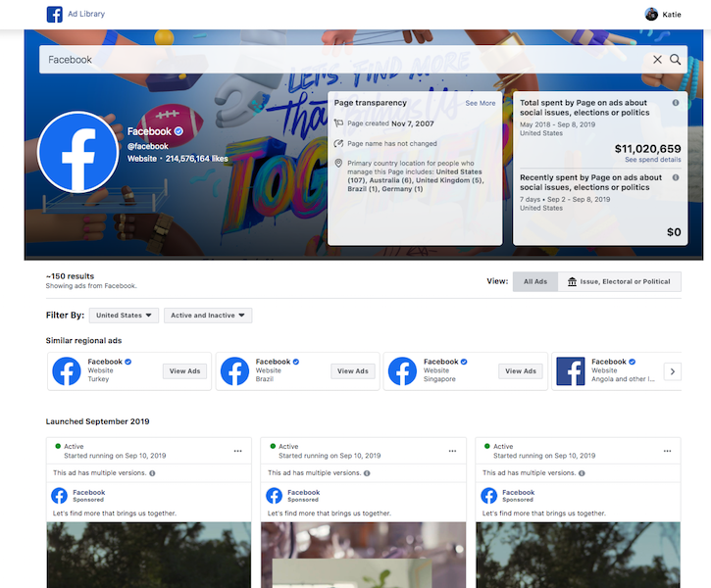
Task: Click the Angola regional Facebook square logo
Action: point(571,371)
